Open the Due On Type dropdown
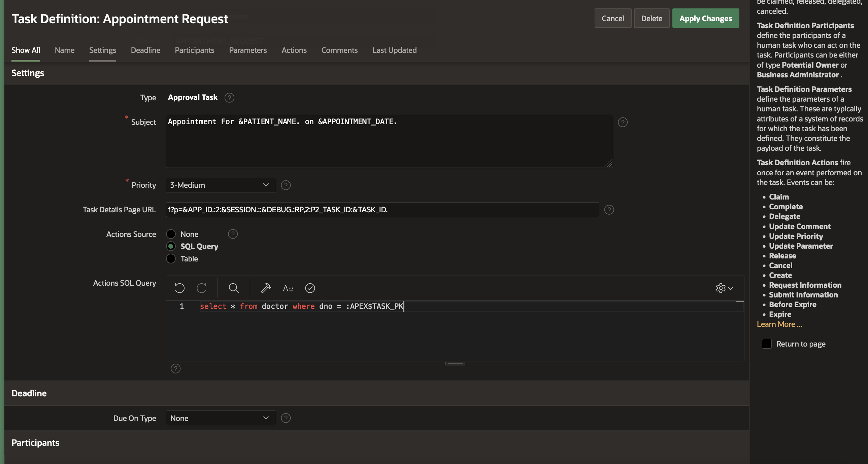This screenshot has width=868, height=464. pos(221,418)
